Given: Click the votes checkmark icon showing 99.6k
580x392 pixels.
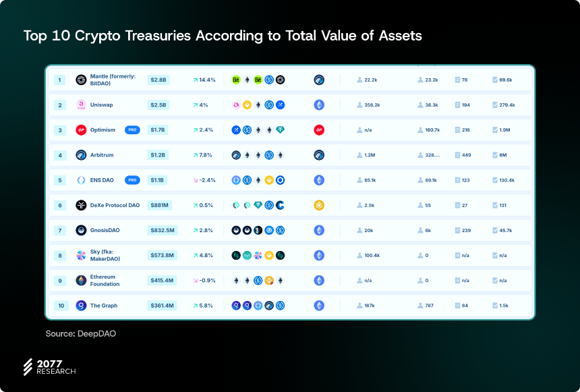Looking at the screenshot, I should pos(495,80).
